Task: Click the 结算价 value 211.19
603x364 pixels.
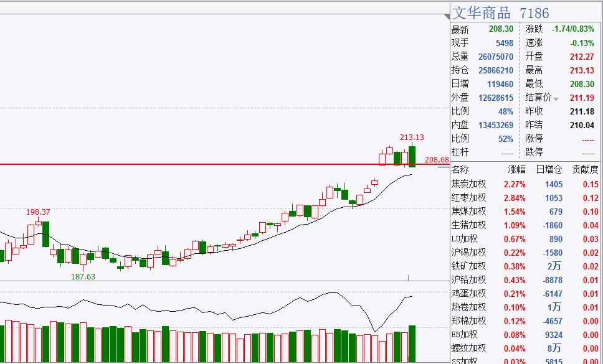Action: point(582,98)
